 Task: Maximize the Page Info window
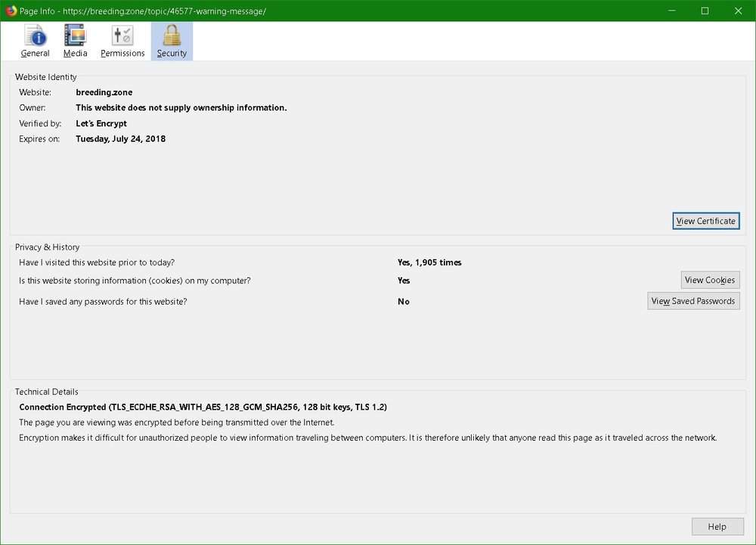pyautogui.click(x=705, y=11)
